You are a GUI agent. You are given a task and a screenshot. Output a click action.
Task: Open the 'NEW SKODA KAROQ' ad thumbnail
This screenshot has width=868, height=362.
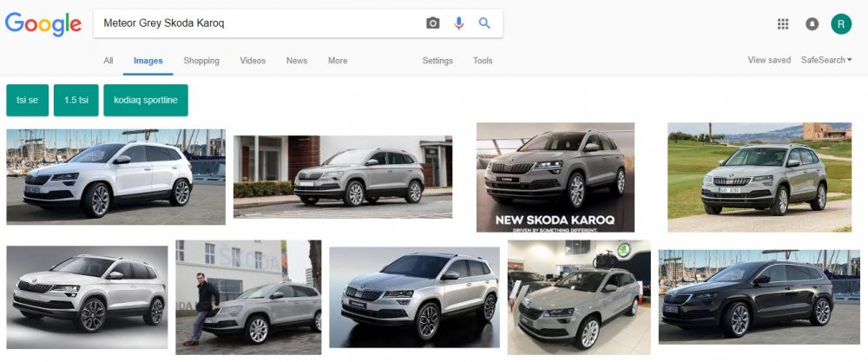point(556,177)
